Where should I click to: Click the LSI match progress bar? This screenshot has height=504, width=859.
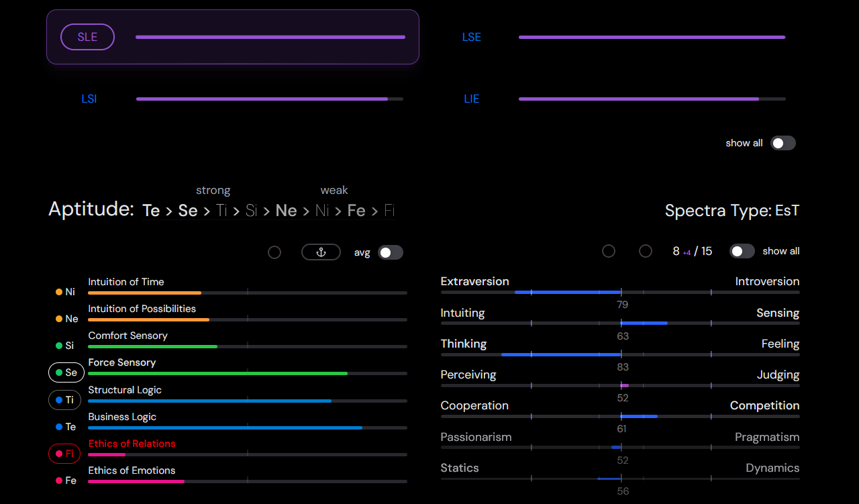(270, 99)
